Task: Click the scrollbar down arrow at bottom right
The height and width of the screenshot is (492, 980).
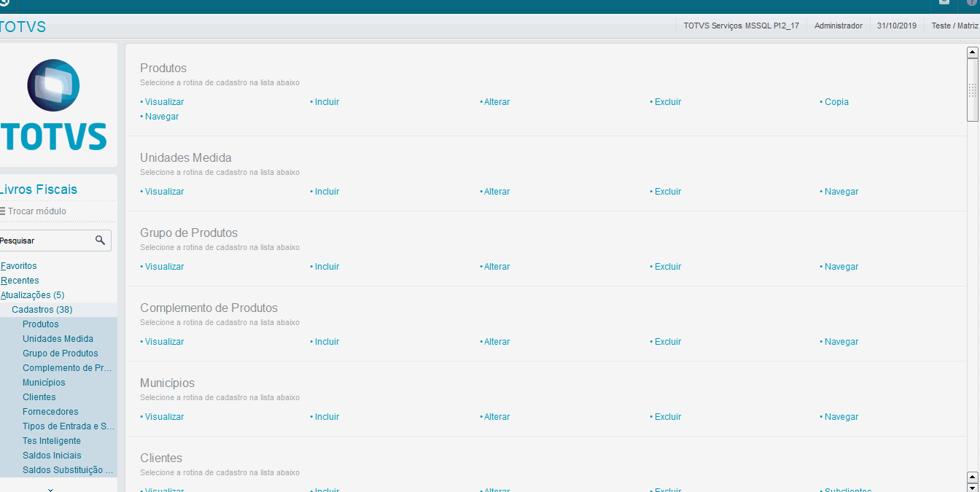Action: point(972,487)
